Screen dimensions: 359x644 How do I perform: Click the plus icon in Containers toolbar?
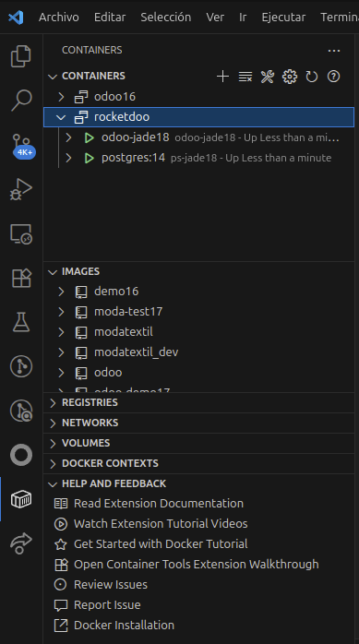pos(222,77)
